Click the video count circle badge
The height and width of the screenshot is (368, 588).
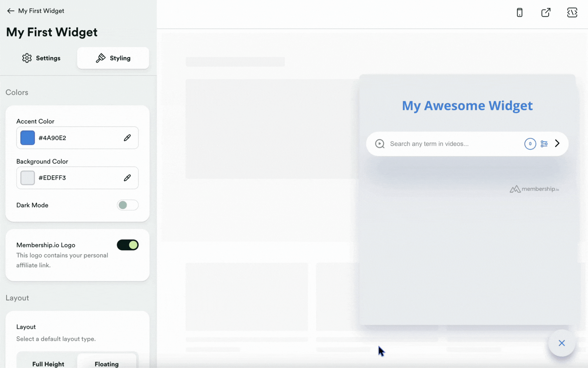pos(530,144)
